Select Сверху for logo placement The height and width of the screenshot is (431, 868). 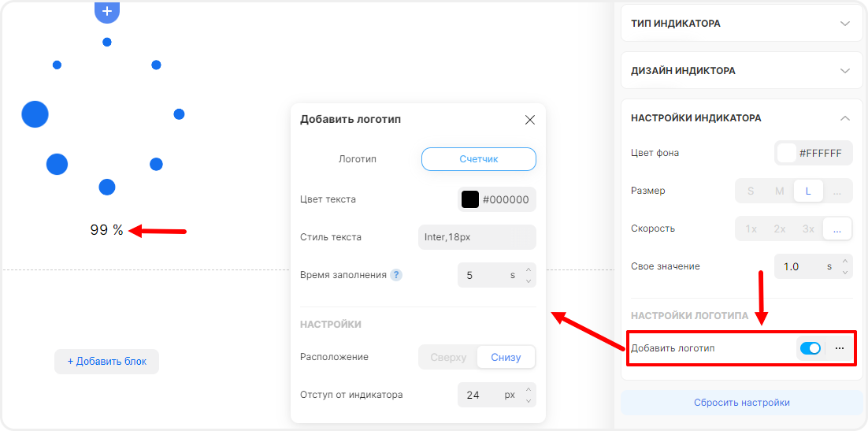pos(448,357)
